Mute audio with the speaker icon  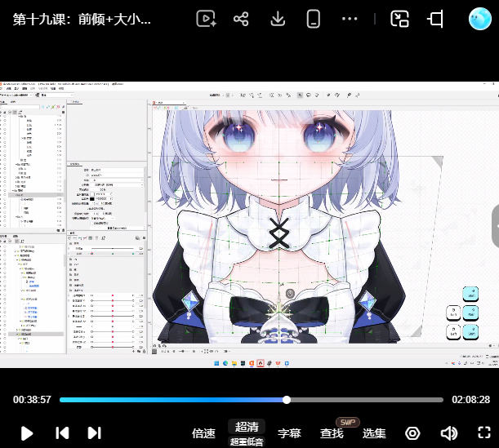click(x=449, y=433)
